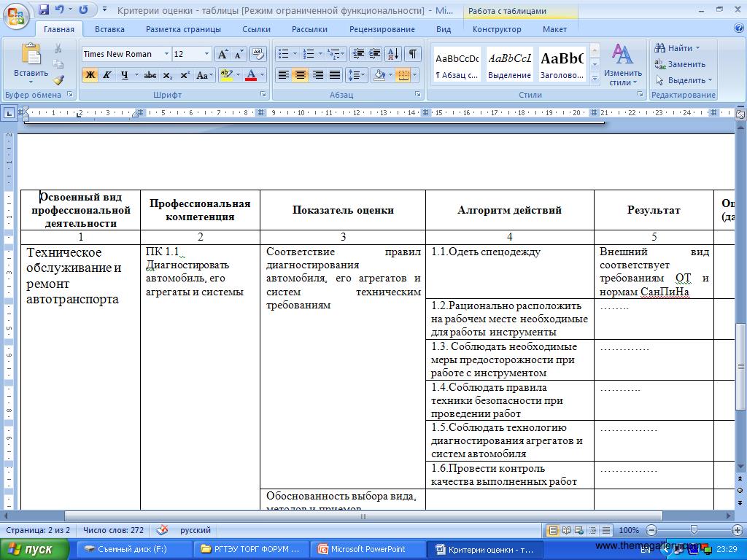Toggle italic (К) formatting
The width and height of the screenshot is (747, 560).
coord(107,75)
